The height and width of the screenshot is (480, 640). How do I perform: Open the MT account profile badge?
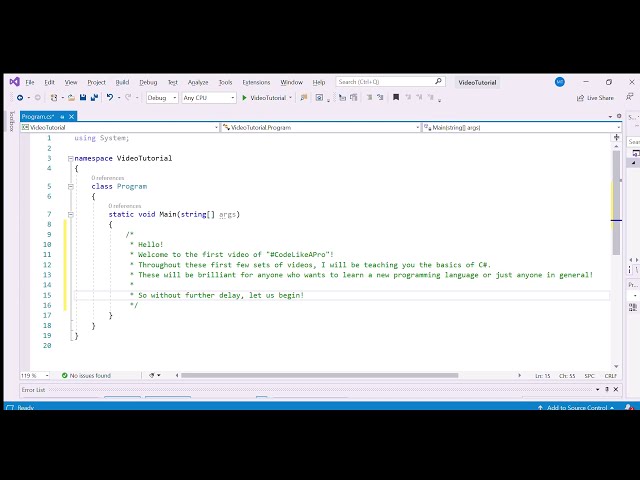[x=560, y=82]
